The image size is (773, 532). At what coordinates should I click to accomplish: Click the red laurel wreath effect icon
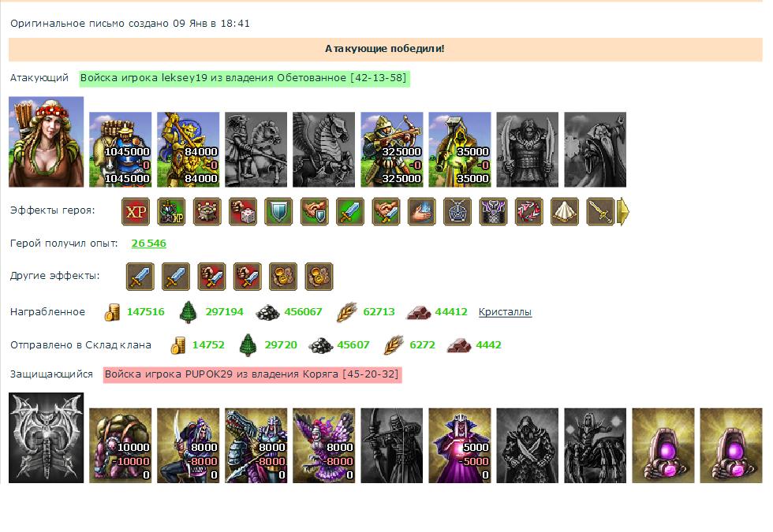coord(529,212)
